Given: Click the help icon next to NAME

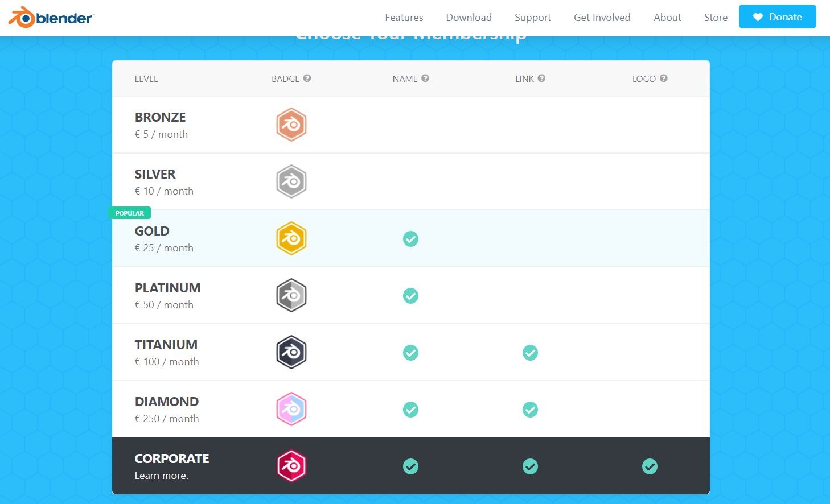Looking at the screenshot, I should (x=425, y=79).
